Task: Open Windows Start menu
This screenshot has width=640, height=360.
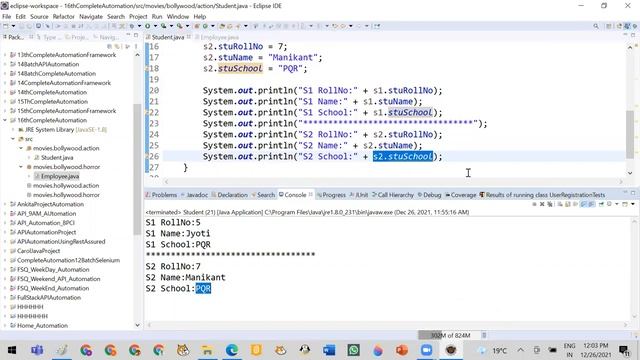Action: point(12,350)
